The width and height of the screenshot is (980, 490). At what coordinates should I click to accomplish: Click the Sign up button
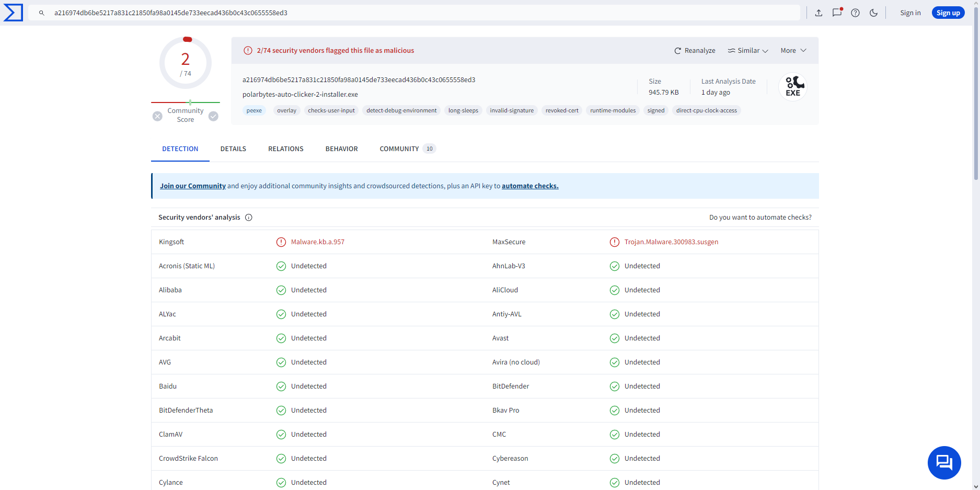(x=948, y=13)
